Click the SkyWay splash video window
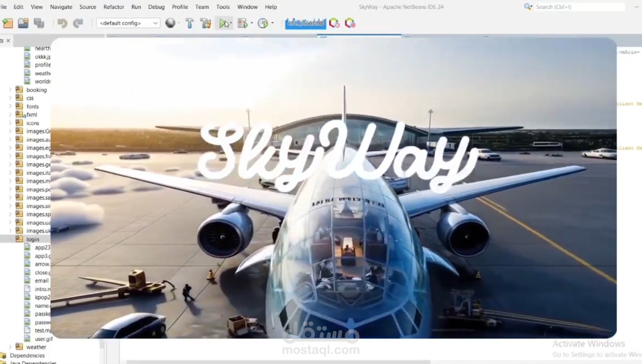This screenshot has width=642, height=364. (334, 188)
